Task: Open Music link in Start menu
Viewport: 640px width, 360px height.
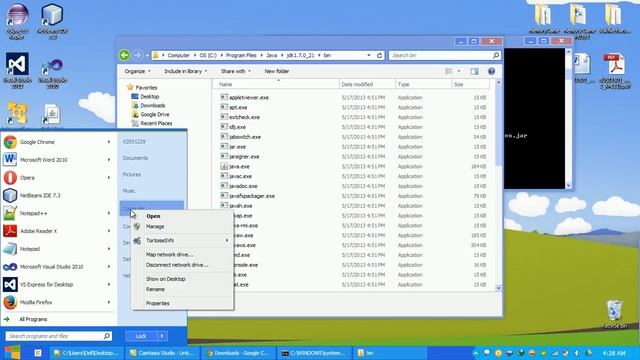Action: click(129, 191)
